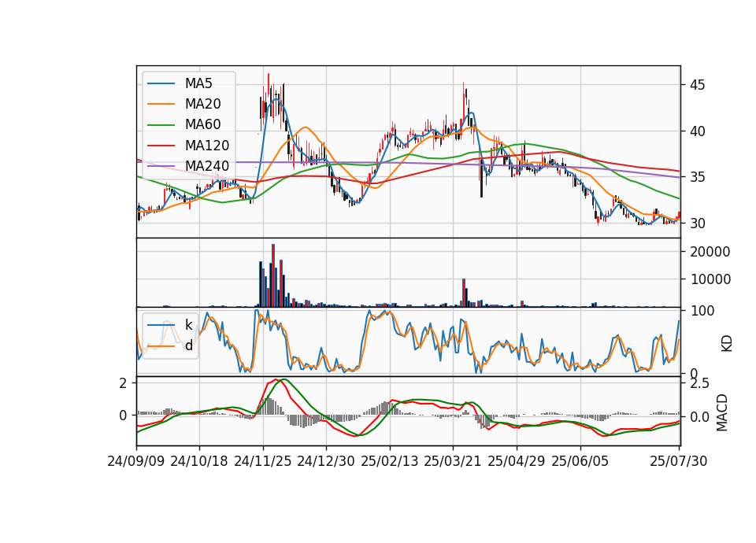Click the 25/07/30 date axis label
The width and height of the screenshot is (756, 543).
678,461
